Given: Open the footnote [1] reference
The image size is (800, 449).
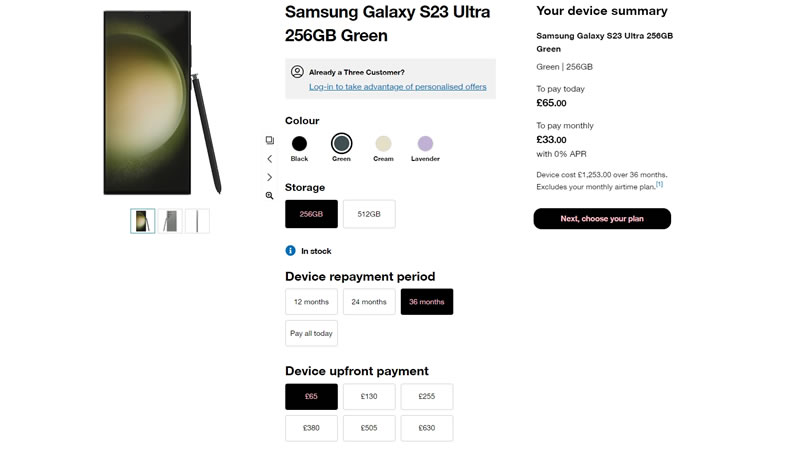Looking at the screenshot, I should tap(659, 184).
